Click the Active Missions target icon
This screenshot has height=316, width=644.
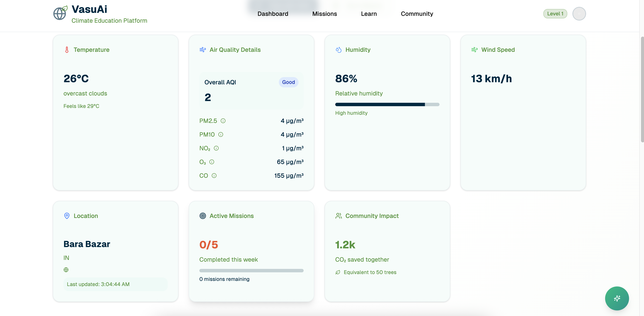tap(203, 216)
